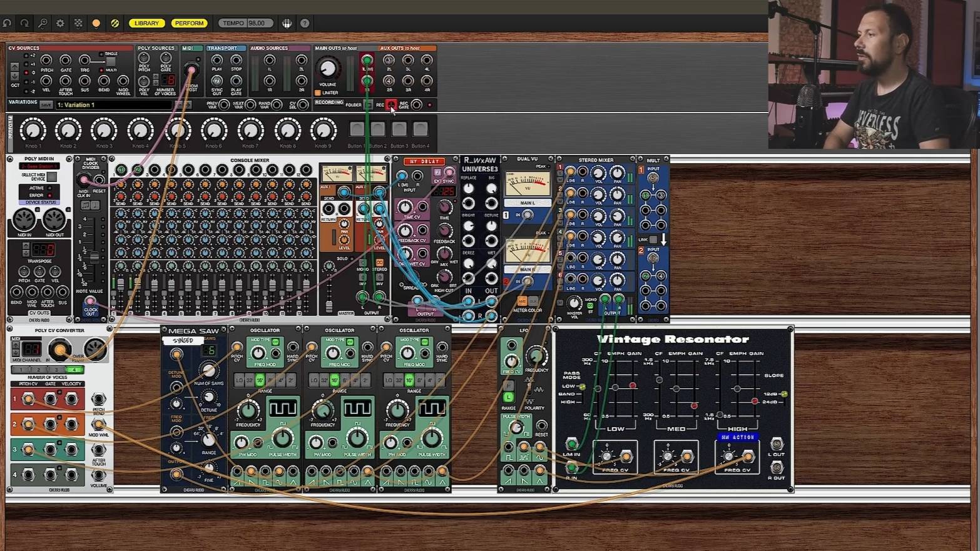980x551 pixels.
Task: Click the Mega Saw output jack
Action: pos(176,474)
